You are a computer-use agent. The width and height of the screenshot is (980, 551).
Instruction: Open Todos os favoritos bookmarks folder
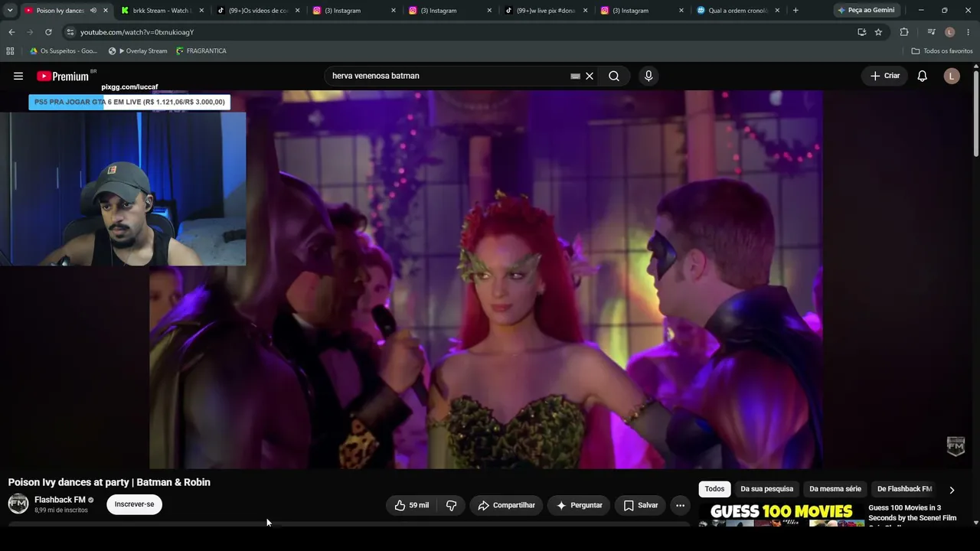tap(942, 51)
